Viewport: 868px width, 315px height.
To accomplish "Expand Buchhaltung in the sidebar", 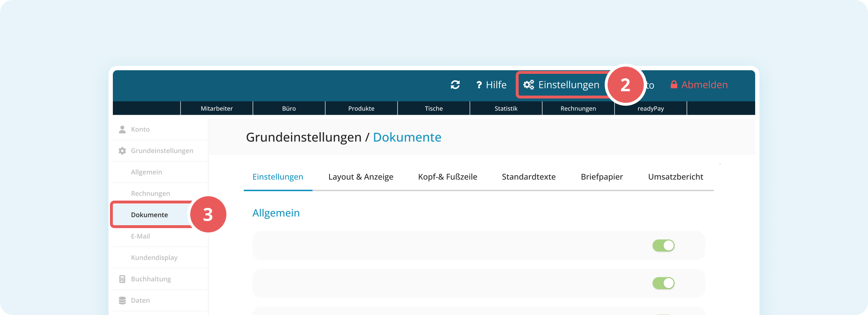I will 160,279.
